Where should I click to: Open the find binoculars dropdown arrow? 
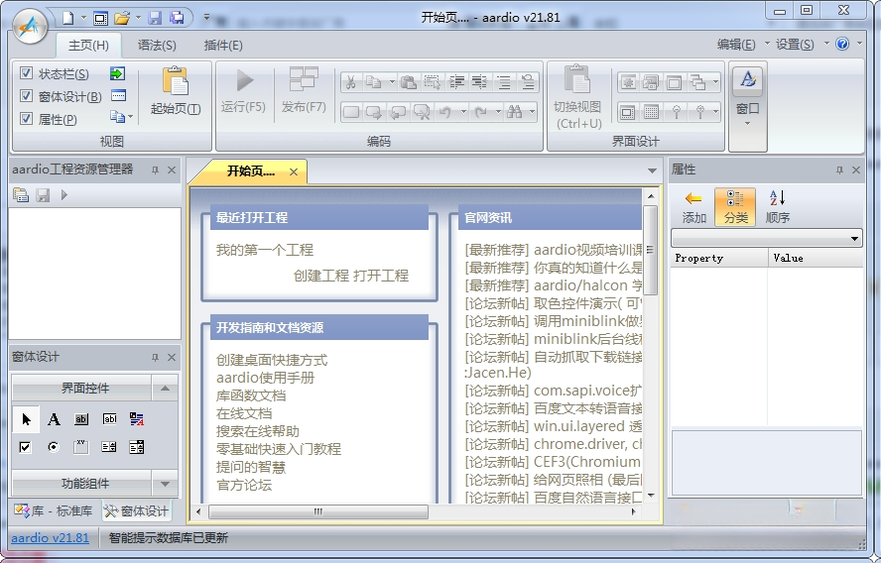pos(531,112)
